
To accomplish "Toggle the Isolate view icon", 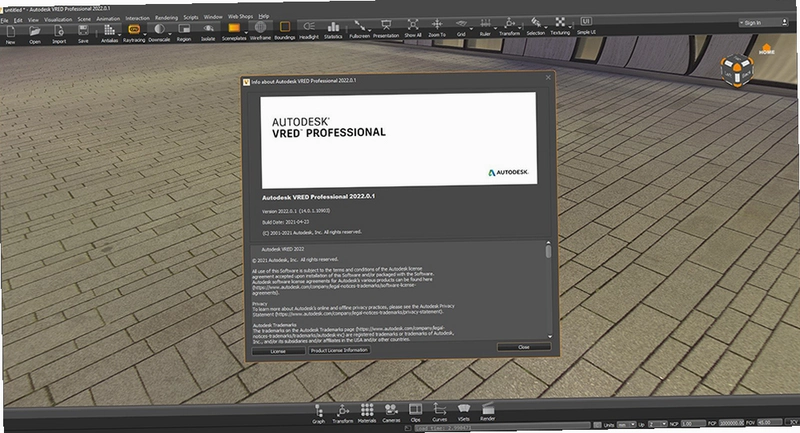I will [x=208, y=31].
